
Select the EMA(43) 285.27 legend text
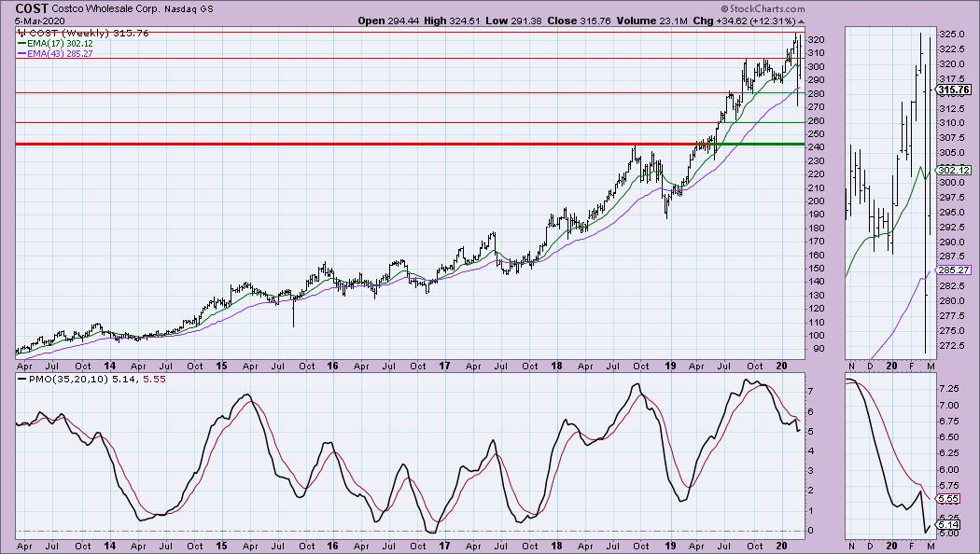(60, 54)
